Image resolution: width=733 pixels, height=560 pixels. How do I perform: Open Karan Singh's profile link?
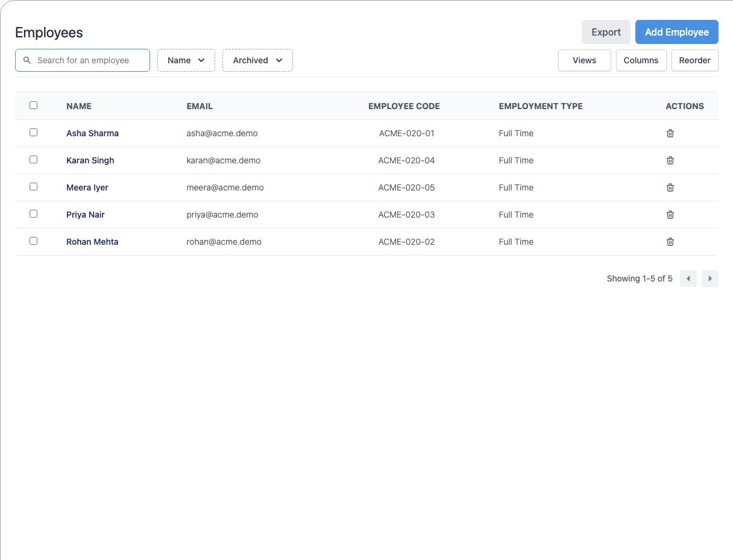point(90,160)
